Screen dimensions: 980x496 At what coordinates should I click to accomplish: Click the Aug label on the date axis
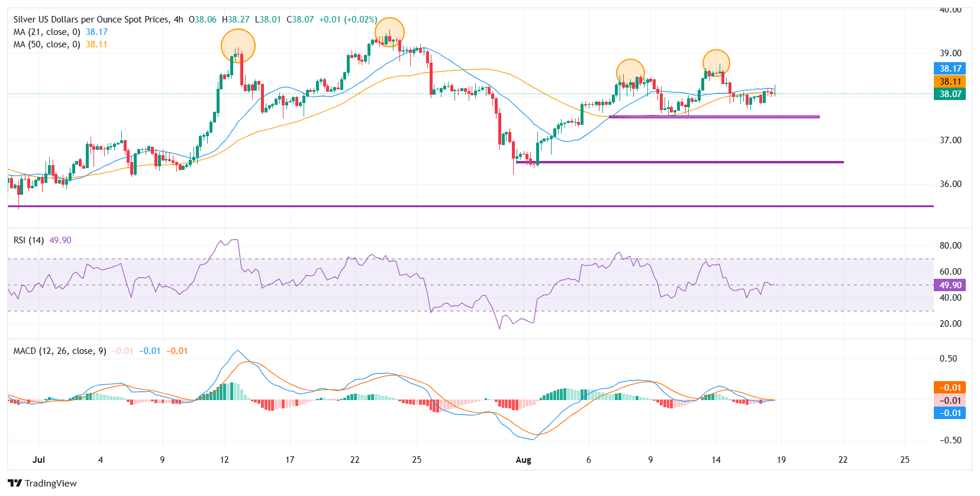click(523, 460)
